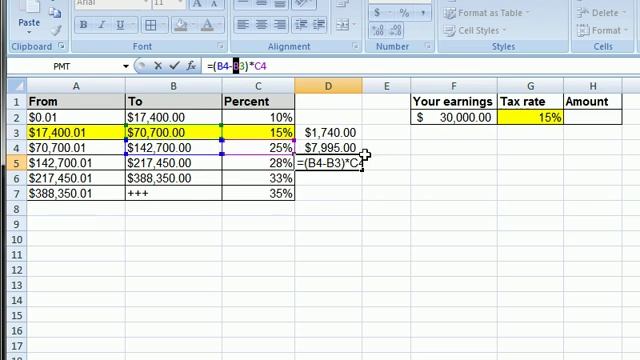Image resolution: width=640 pixels, height=360 pixels.
Task: Open the Format cells menu
Action: coord(602,31)
